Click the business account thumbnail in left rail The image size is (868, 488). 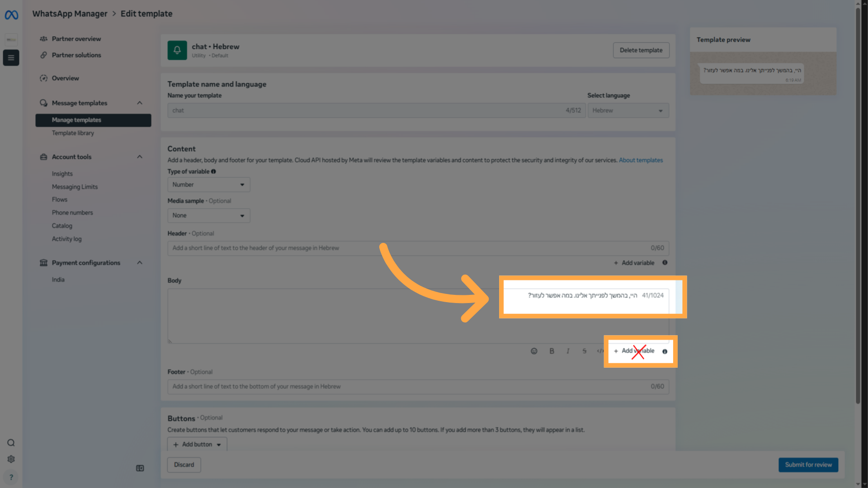pyautogui.click(x=11, y=39)
